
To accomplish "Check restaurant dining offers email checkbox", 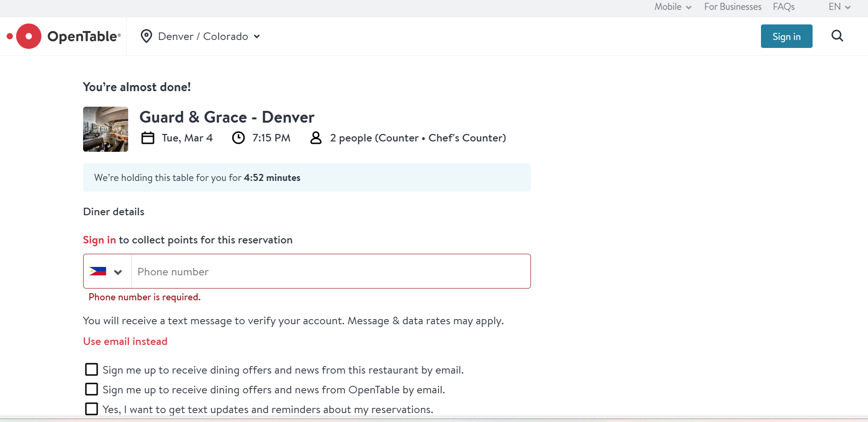I will pyautogui.click(x=92, y=369).
